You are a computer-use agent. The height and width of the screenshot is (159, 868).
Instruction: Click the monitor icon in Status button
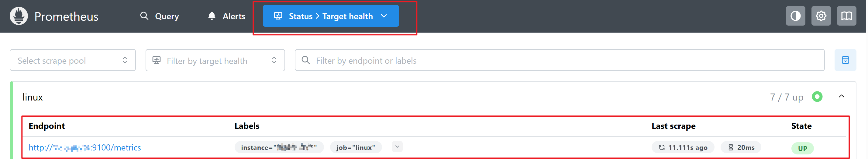point(278,16)
